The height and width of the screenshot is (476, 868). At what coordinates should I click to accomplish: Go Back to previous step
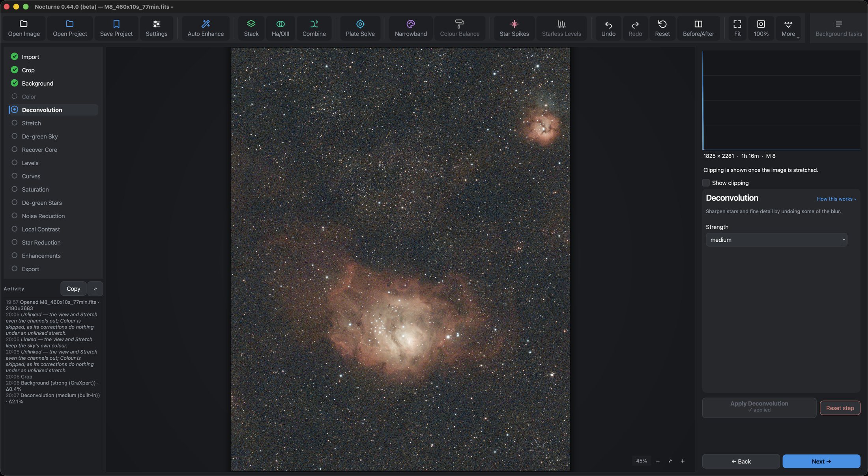[741, 461]
